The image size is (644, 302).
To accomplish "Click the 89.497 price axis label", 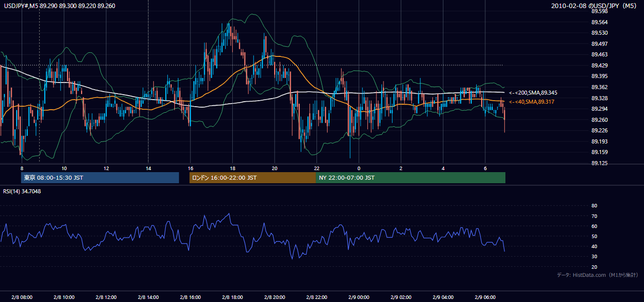I will 599,44.
